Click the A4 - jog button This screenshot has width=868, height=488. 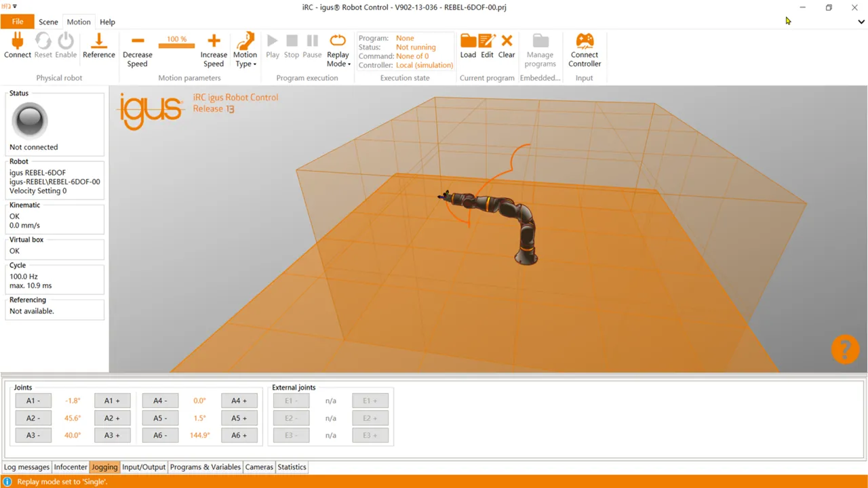tap(160, 401)
